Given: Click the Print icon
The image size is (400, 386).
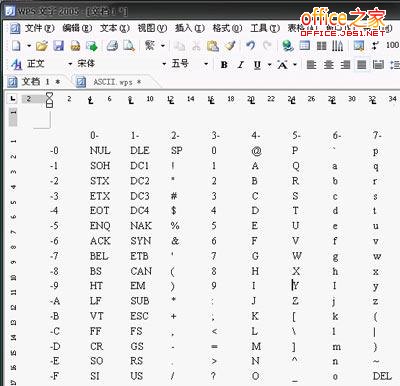Looking at the screenshot, I should 112,46.
